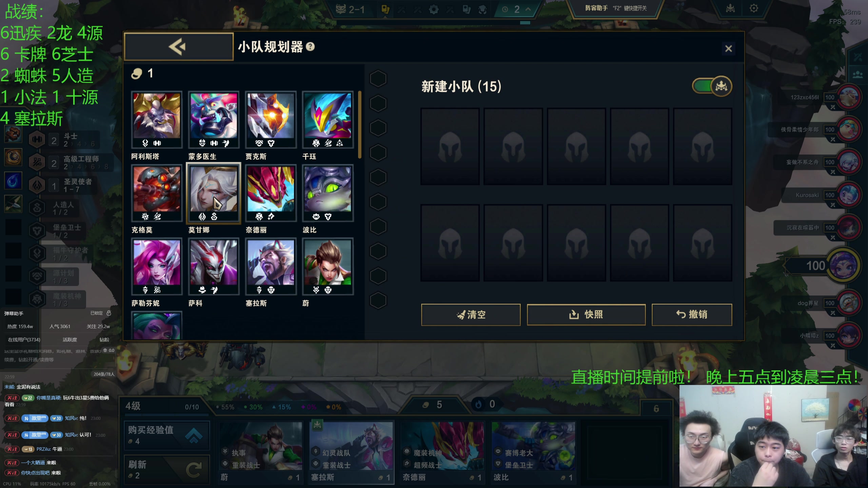
Task: Open the settings gear in the top bar
Action: pos(754,8)
